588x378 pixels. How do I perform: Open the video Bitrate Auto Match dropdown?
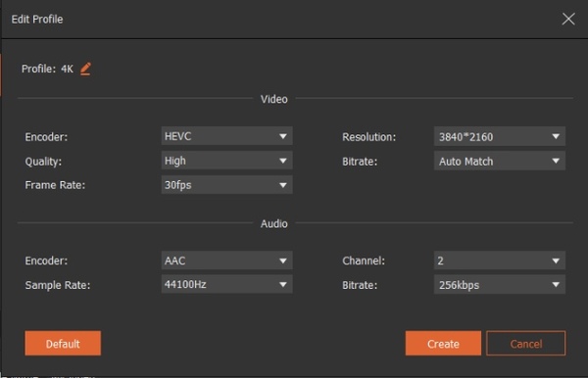[500, 161]
